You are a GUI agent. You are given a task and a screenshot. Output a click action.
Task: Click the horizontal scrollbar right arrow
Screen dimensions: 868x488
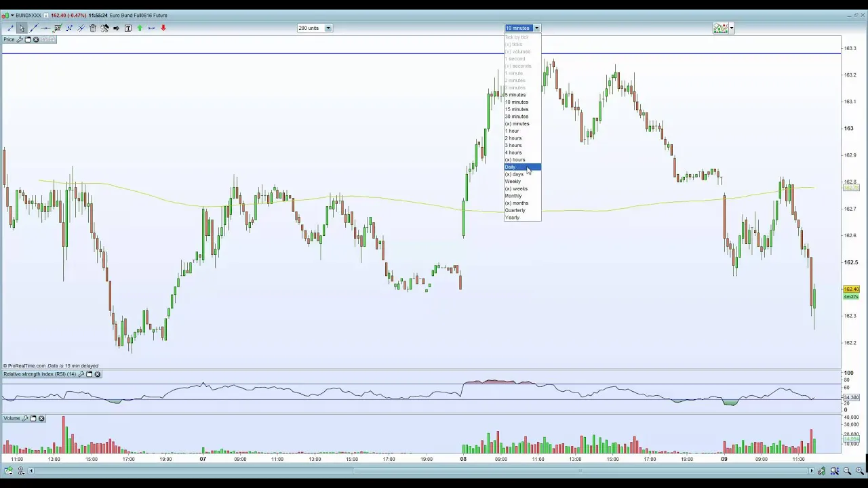pos(812,470)
